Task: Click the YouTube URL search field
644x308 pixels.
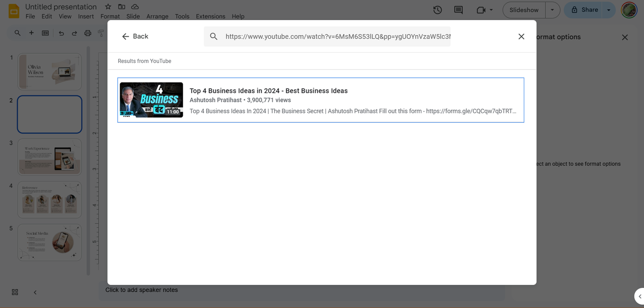Action: 337,36
